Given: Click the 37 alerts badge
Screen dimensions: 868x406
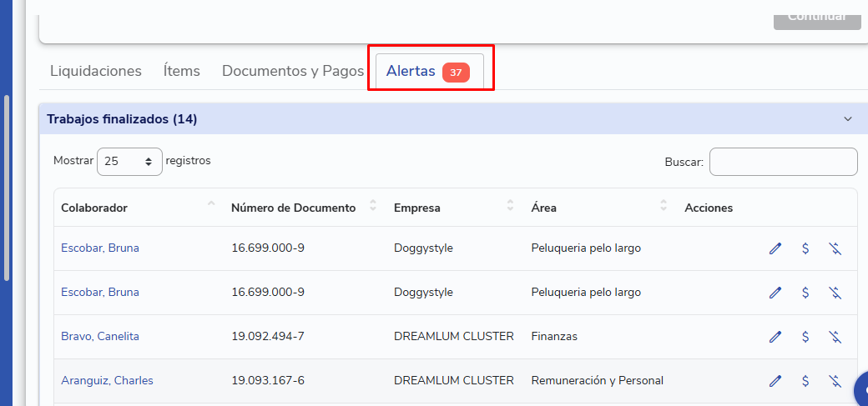Looking at the screenshot, I should click(456, 73).
